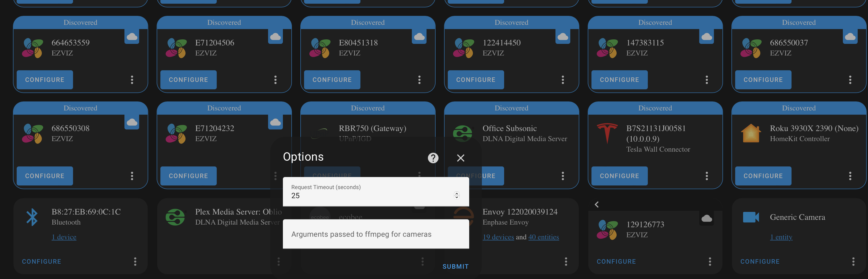Image resolution: width=868 pixels, height=279 pixels.
Task: Click the cloud icon on the E71204506 card
Action: (x=276, y=37)
